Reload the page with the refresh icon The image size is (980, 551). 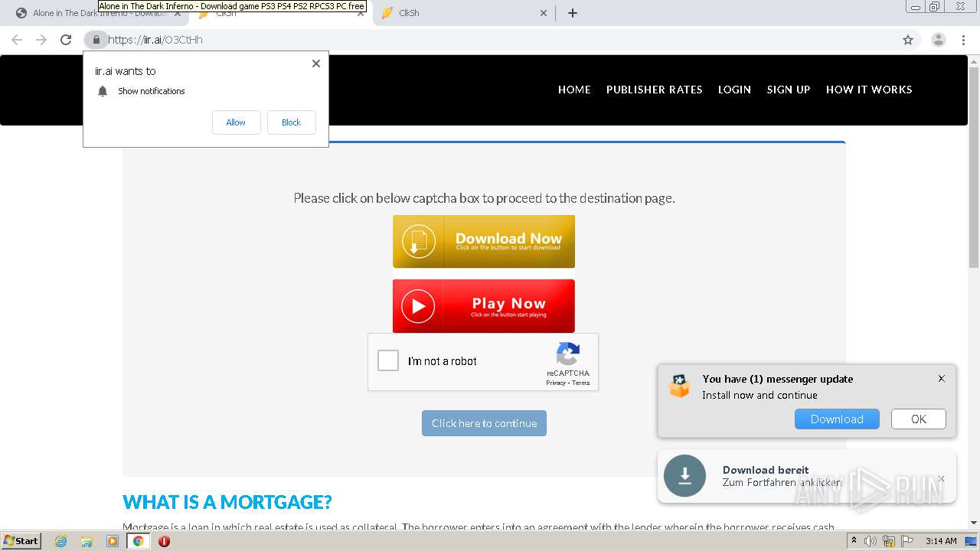tap(66, 40)
